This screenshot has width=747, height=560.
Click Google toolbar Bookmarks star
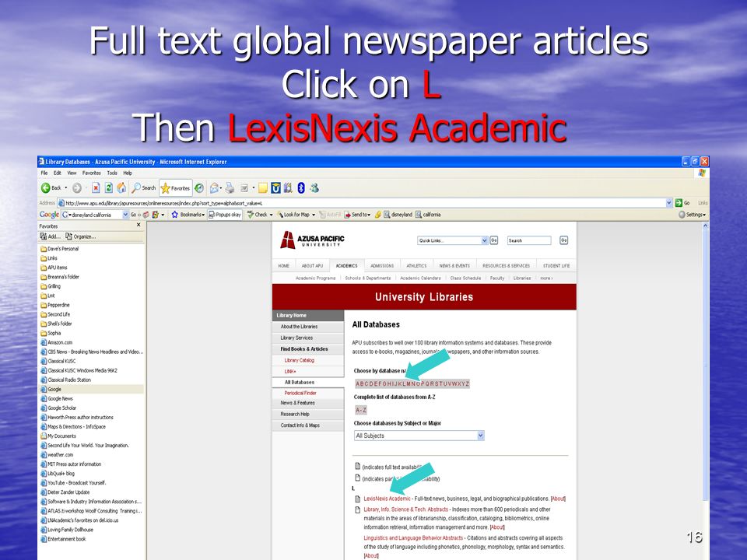(188, 215)
